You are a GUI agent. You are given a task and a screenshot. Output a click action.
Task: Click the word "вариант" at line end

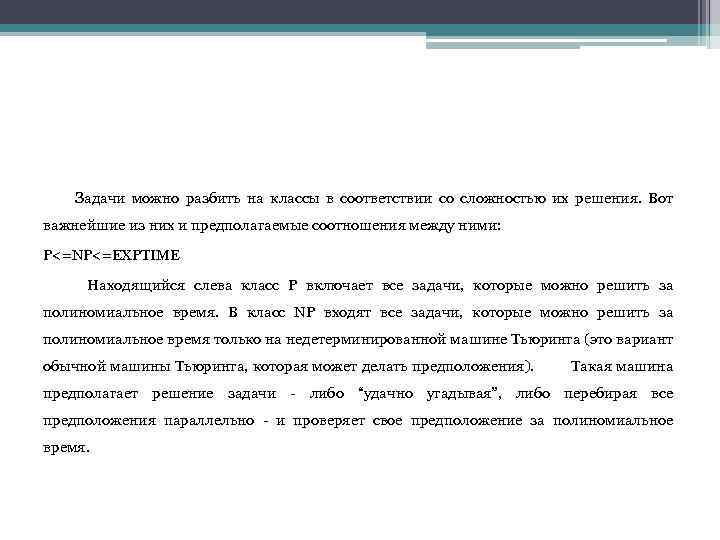645,340
